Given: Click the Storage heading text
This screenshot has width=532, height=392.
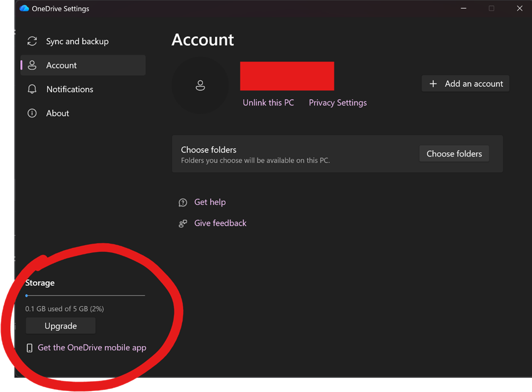Looking at the screenshot, I should [40, 283].
